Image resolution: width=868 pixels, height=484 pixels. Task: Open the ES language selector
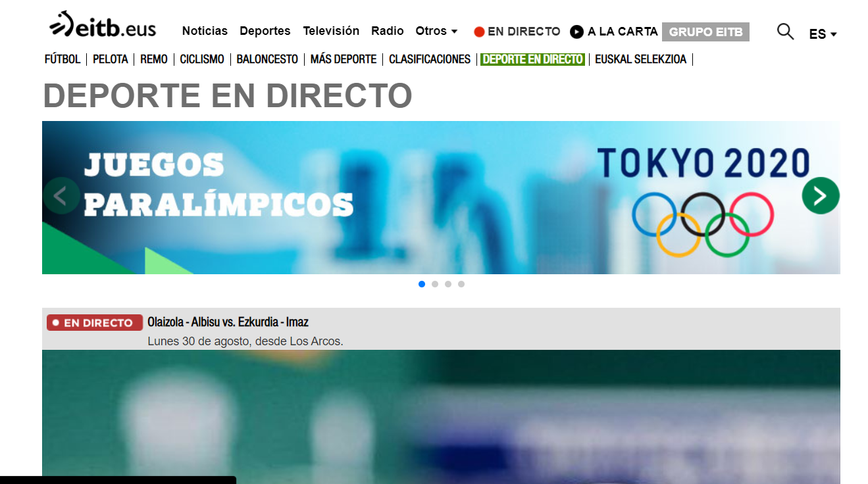point(823,34)
